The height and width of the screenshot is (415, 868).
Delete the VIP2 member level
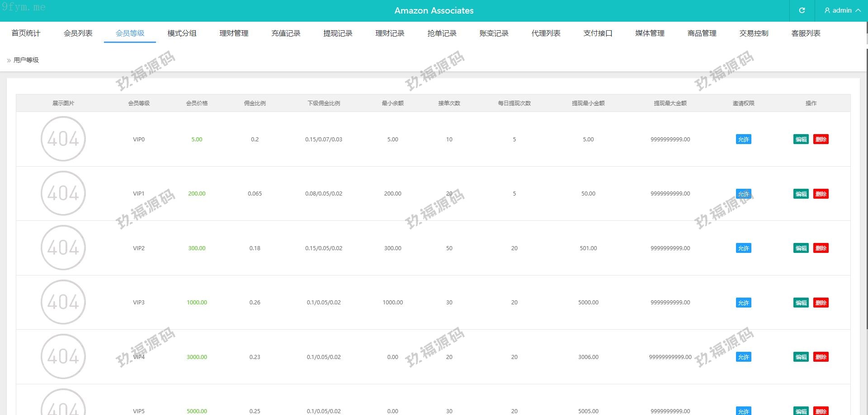tap(821, 248)
